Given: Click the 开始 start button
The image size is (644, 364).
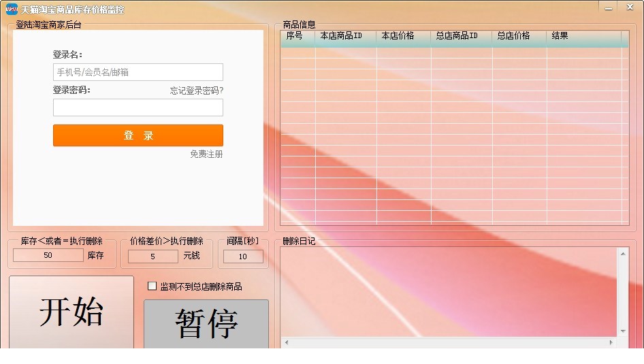Looking at the screenshot, I should pyautogui.click(x=71, y=312).
